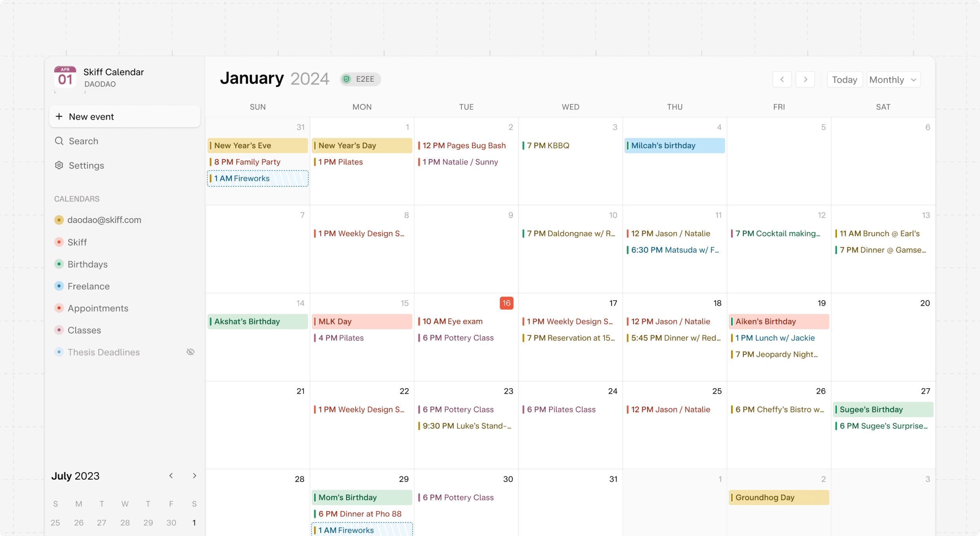Click the January 2024 month label

[275, 78]
